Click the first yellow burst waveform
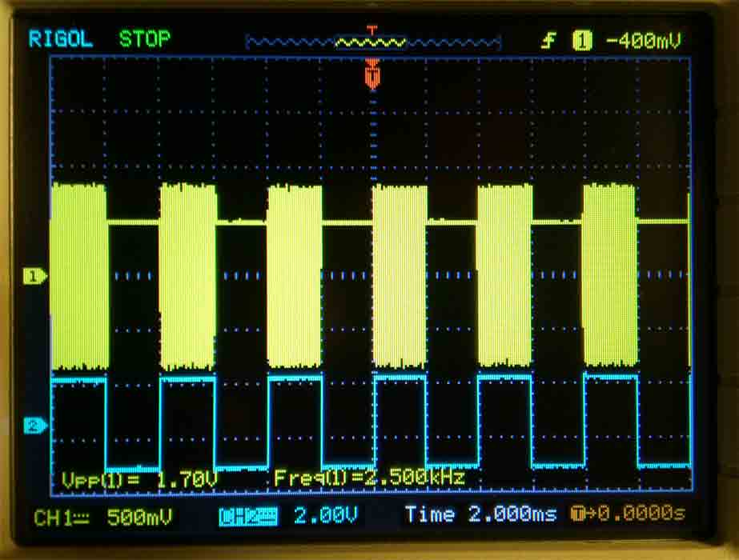Image resolution: width=739 pixels, height=560 pixels. 78,276
